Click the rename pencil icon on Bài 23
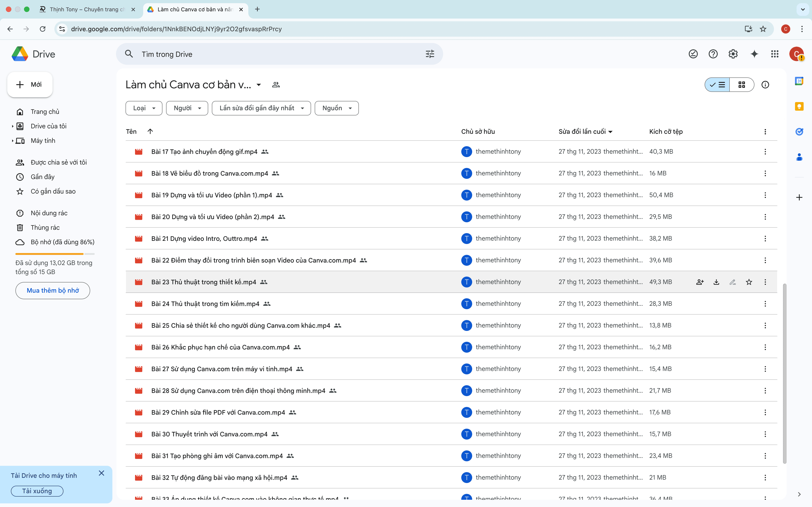Image resolution: width=812 pixels, height=507 pixels. click(732, 282)
